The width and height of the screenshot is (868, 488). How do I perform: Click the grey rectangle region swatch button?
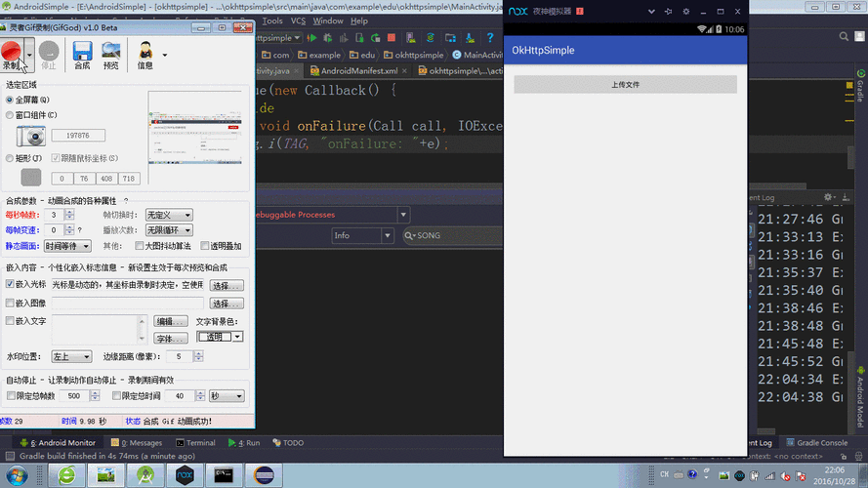(31, 177)
